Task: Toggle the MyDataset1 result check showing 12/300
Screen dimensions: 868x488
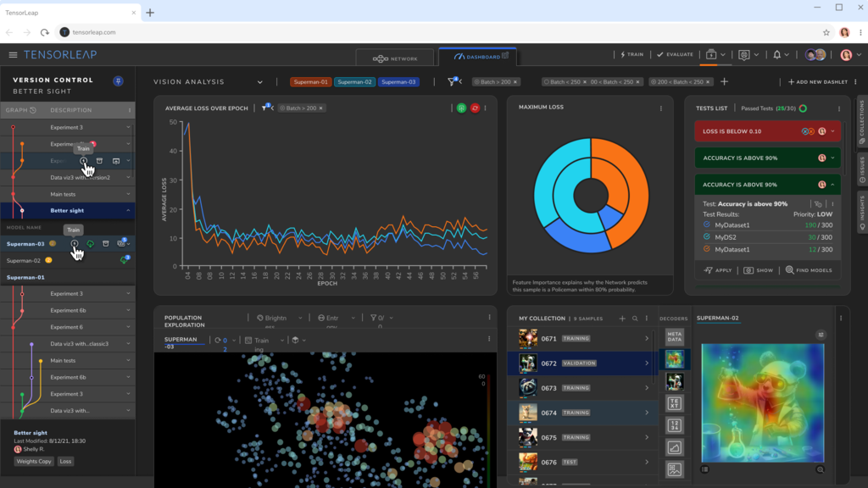Action: coord(706,249)
